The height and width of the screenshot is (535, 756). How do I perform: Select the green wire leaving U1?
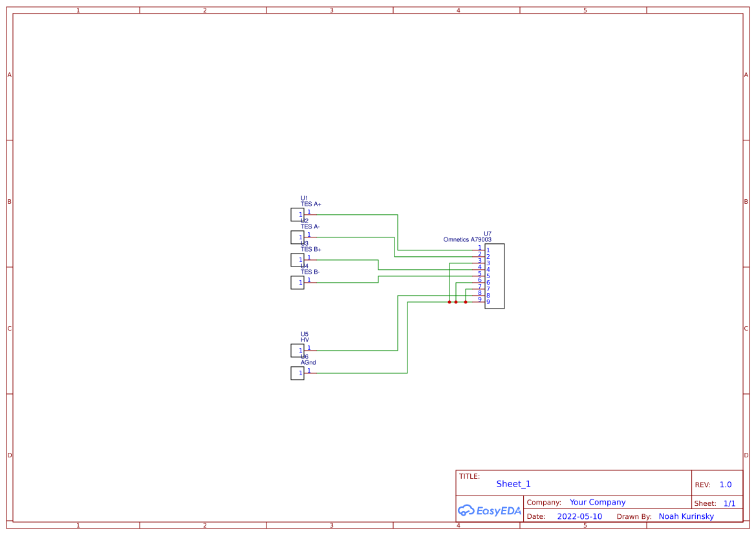356,214
